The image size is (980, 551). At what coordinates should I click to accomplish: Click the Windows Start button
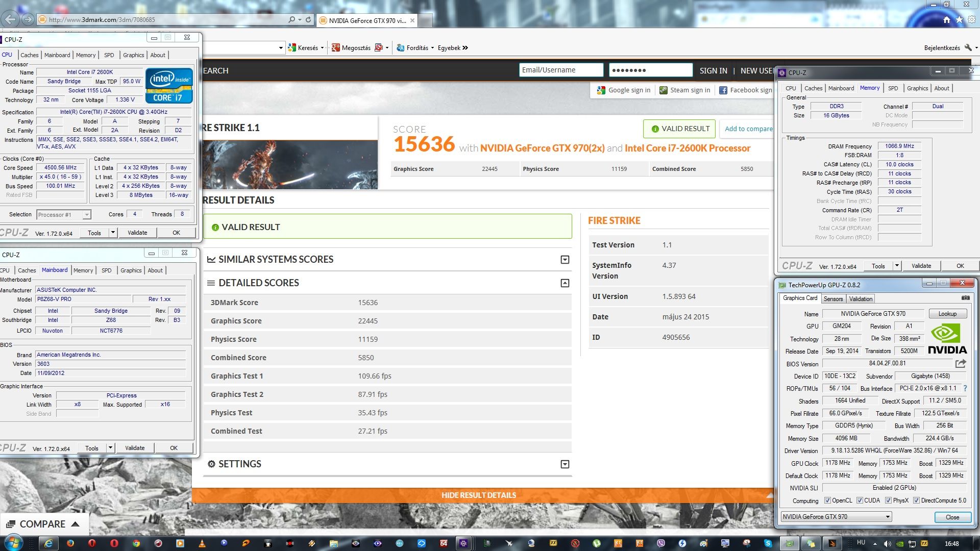pyautogui.click(x=13, y=543)
